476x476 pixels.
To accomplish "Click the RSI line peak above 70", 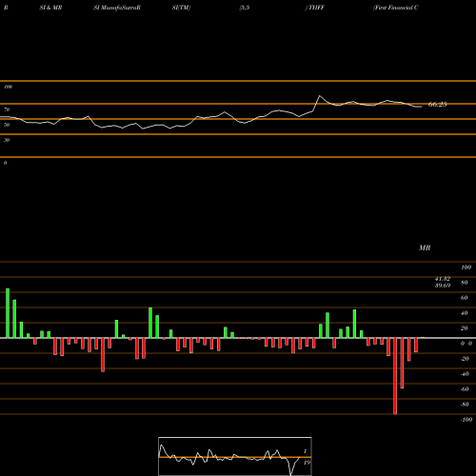I will point(320,95).
